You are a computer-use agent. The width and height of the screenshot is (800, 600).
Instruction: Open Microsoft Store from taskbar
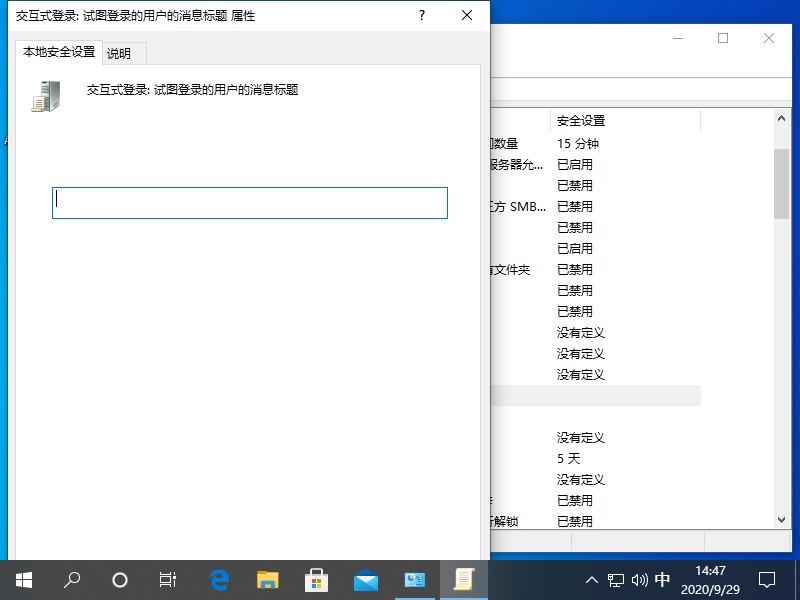(x=316, y=580)
